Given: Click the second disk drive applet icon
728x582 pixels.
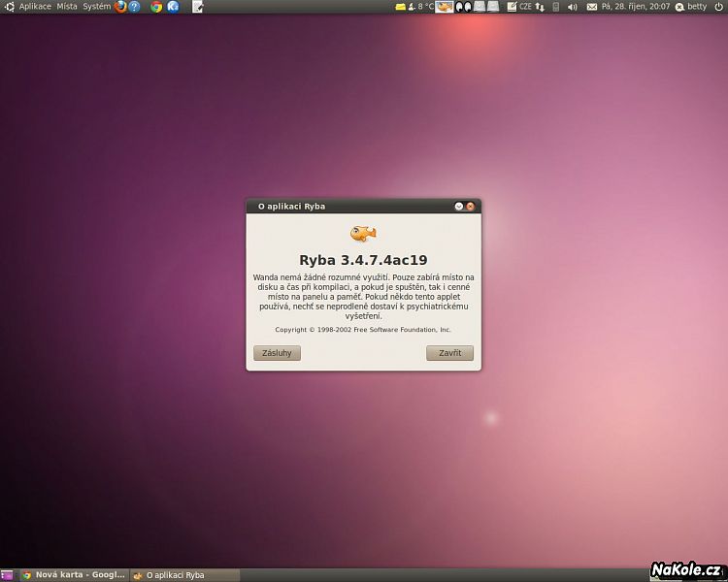Looking at the screenshot, I should pyautogui.click(x=492, y=7).
